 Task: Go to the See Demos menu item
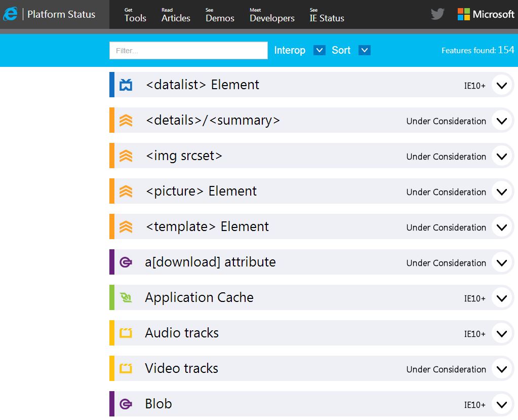tap(219, 15)
